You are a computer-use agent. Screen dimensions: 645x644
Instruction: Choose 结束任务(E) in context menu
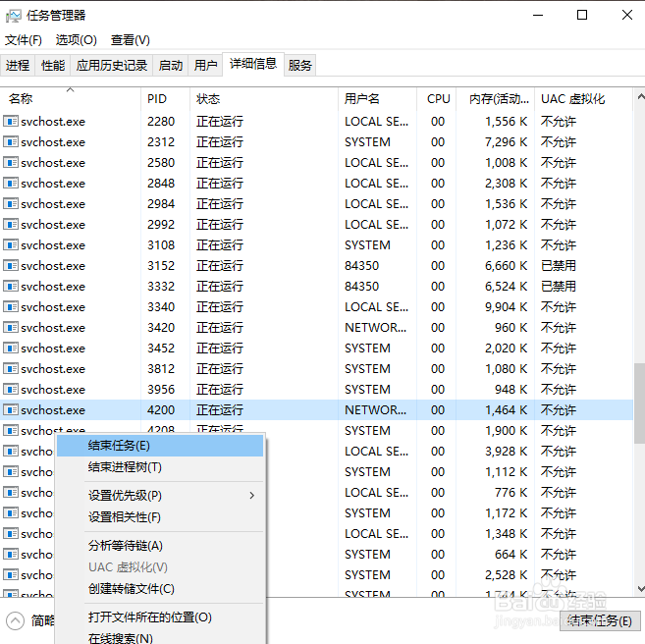pyautogui.click(x=160, y=446)
